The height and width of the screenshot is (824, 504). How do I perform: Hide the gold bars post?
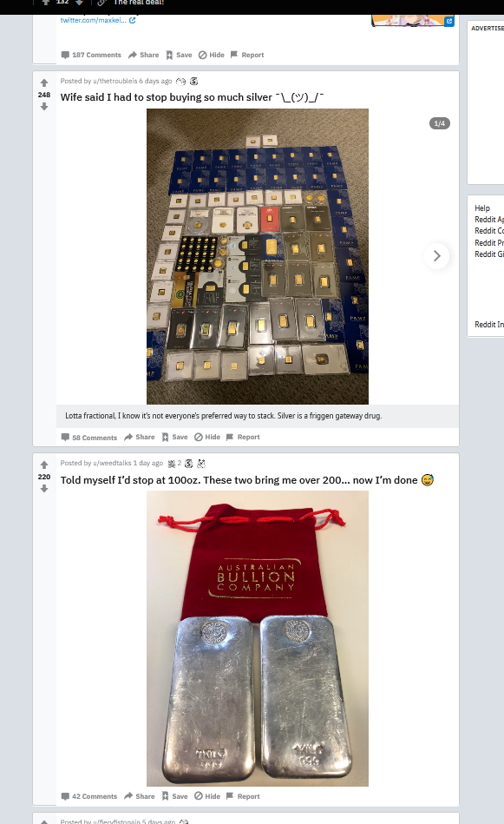[207, 438]
